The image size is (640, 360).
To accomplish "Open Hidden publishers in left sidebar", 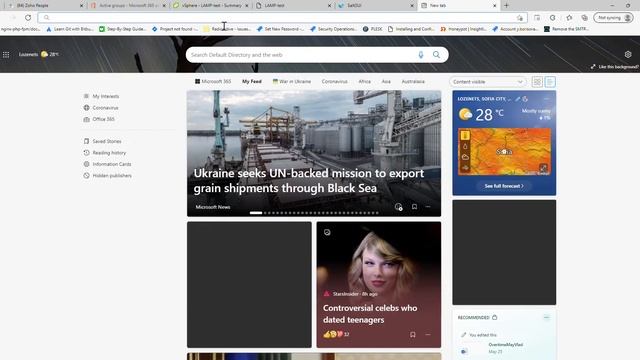I will (x=107, y=176).
